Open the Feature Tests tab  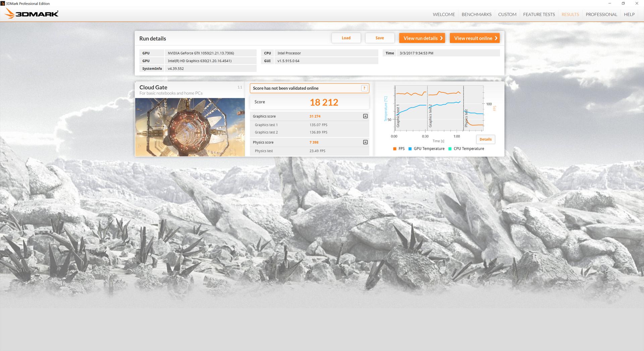pos(539,14)
